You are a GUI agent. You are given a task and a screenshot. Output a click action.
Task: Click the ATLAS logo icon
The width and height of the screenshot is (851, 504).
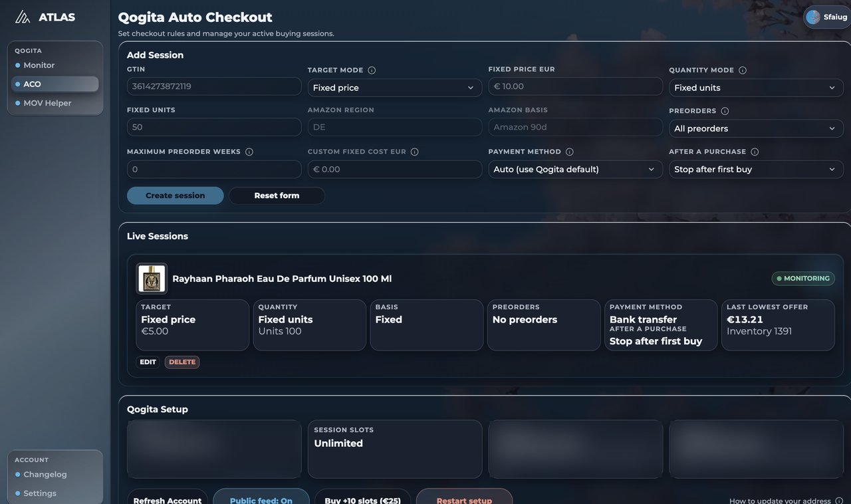pyautogui.click(x=23, y=17)
